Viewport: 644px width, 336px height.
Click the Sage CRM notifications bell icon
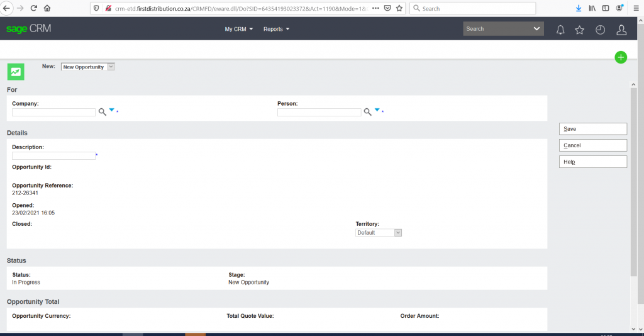(560, 30)
